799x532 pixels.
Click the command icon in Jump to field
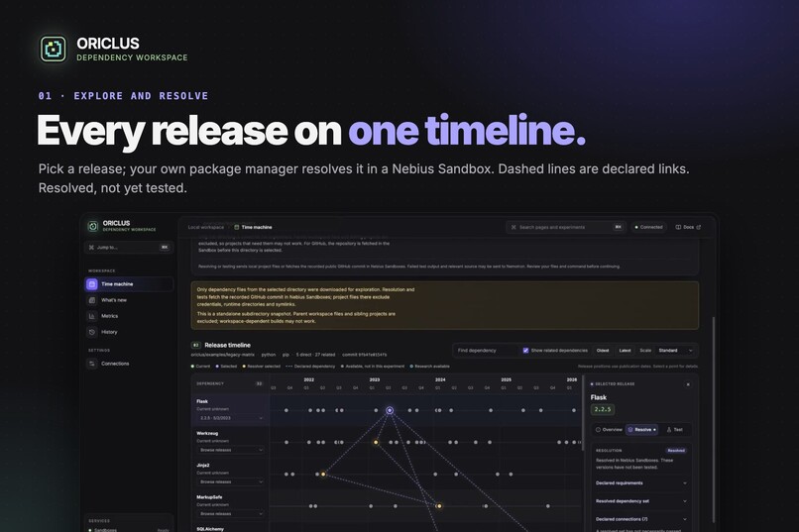92,248
